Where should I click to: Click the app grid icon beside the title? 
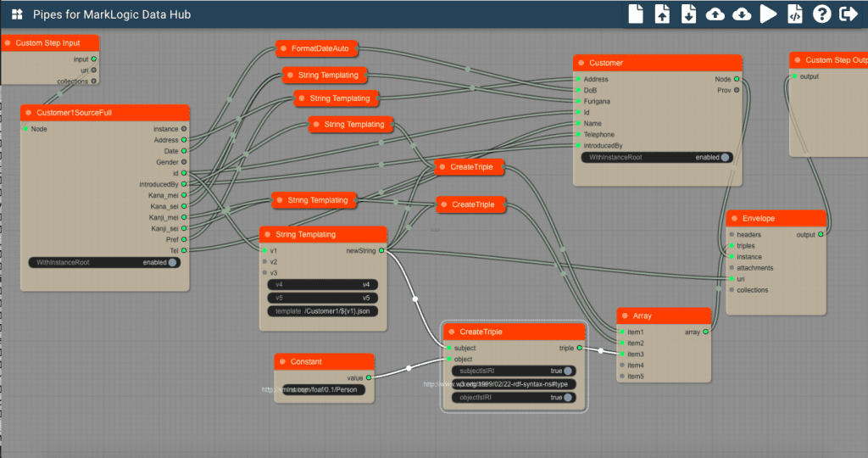[17, 14]
